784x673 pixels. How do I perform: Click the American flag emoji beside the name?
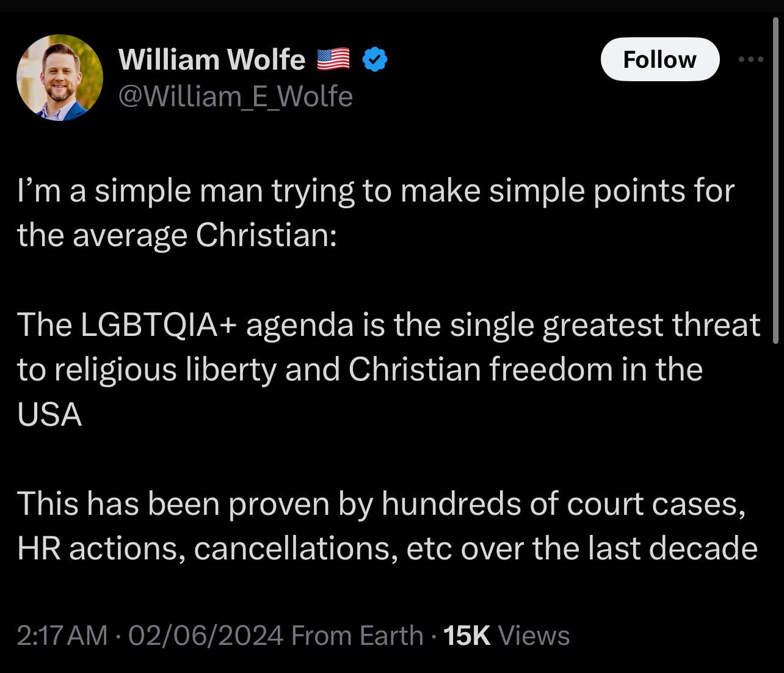(x=333, y=59)
